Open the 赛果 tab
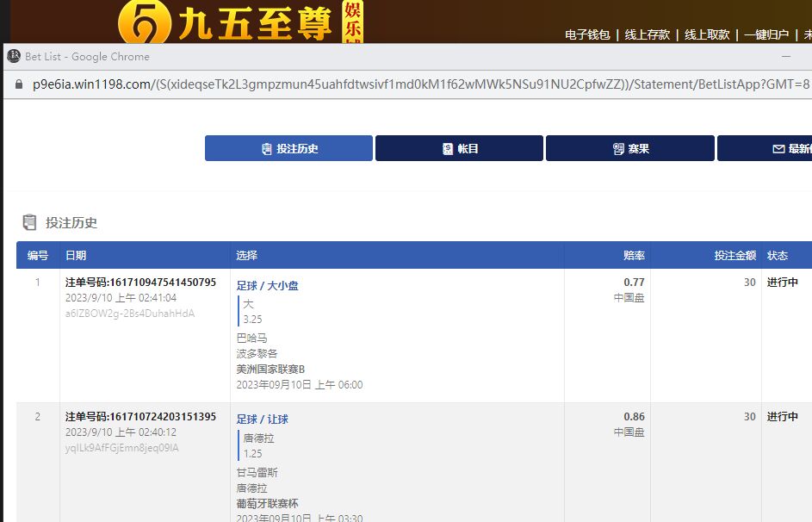The height and width of the screenshot is (522, 812). click(x=629, y=148)
